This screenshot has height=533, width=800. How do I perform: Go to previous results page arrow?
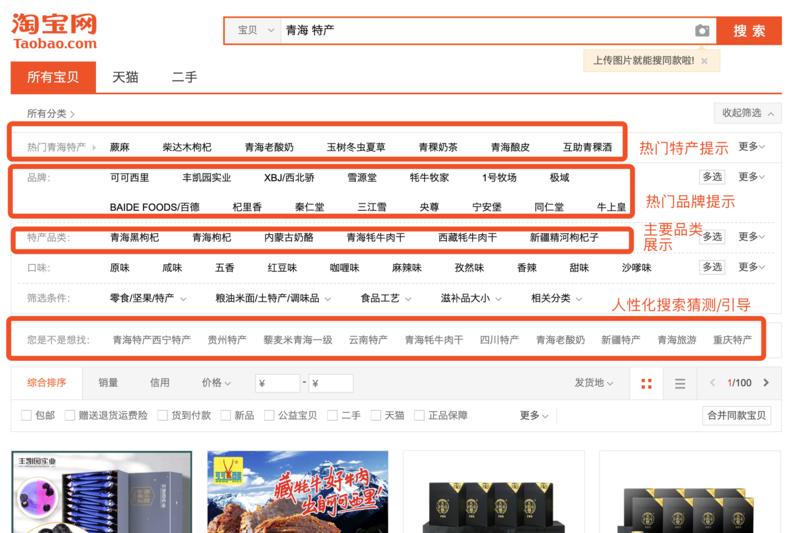(x=712, y=383)
